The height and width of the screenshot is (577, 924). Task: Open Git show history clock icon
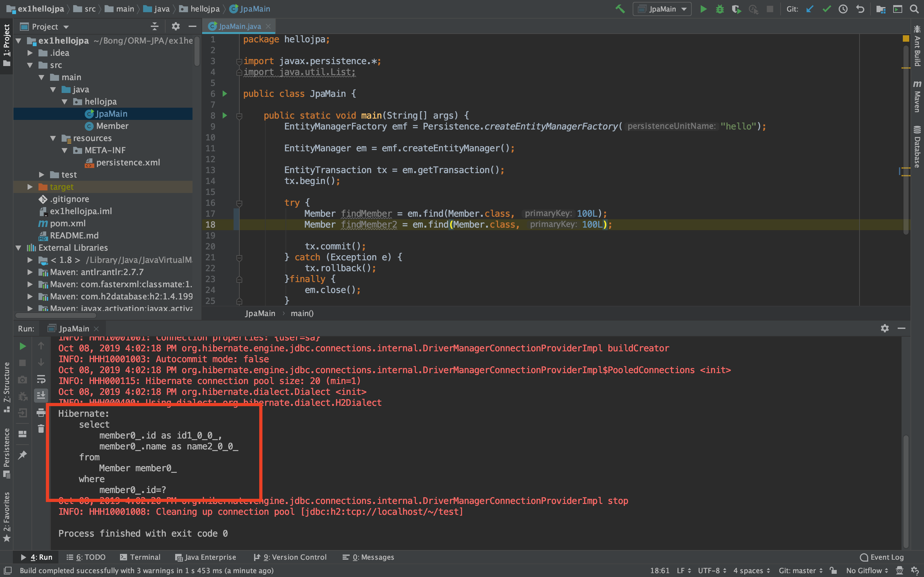coord(843,9)
